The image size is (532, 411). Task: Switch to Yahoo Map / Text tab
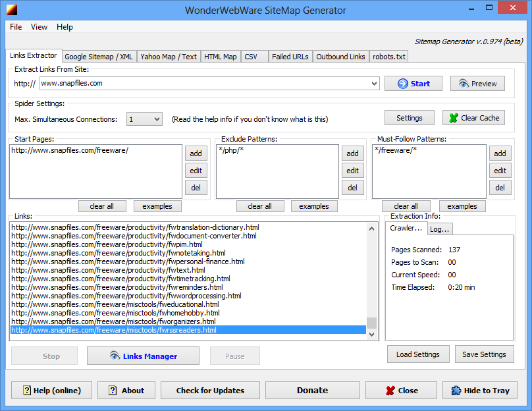pos(169,57)
